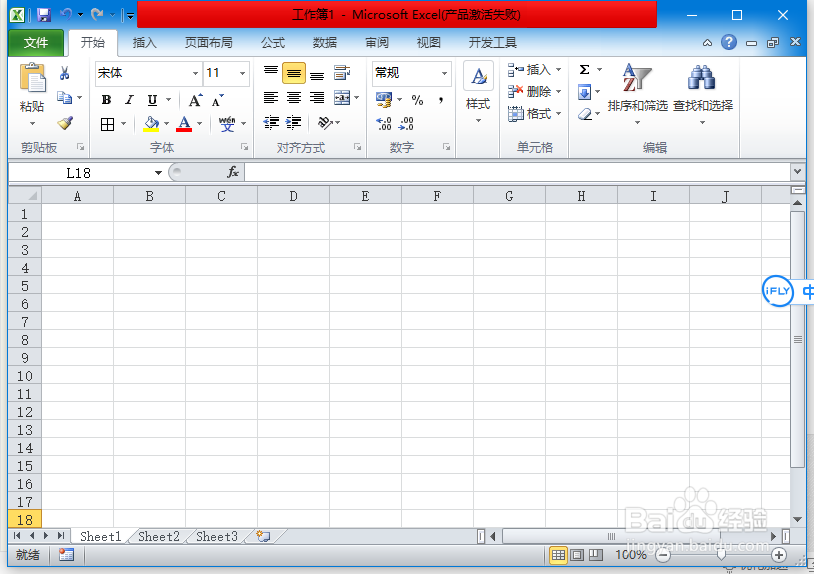The height and width of the screenshot is (574, 814).
Task: Open Sort and Filter (排序和筛选)
Action: pyautogui.click(x=637, y=94)
